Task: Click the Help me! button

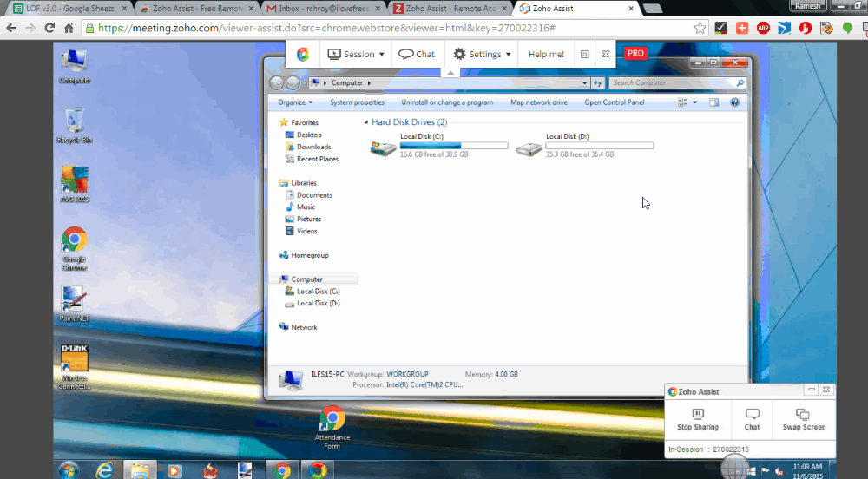Action: click(x=546, y=54)
